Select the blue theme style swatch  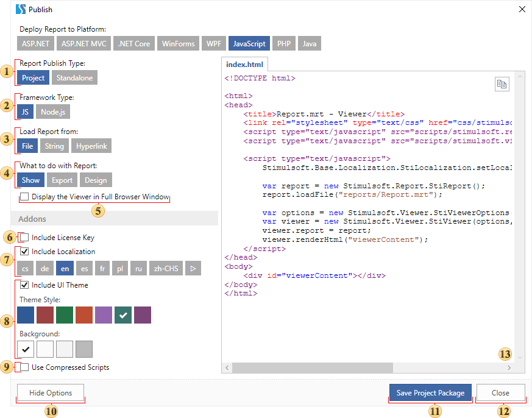(26, 315)
